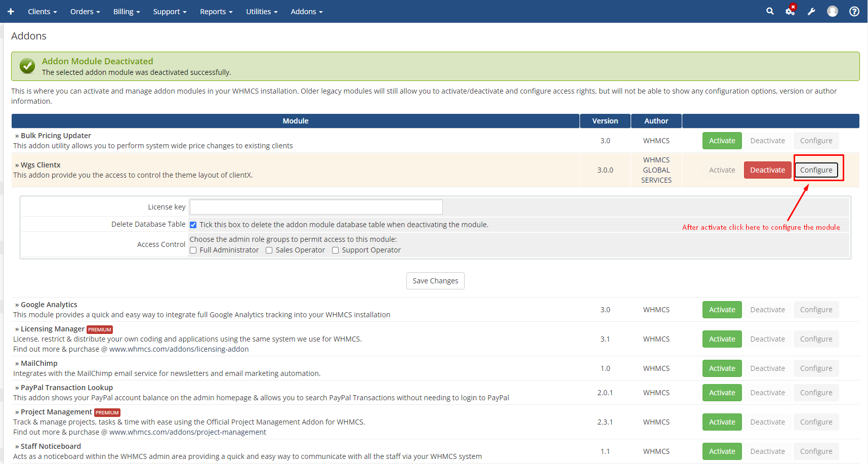Focus the License key input field
The width and height of the screenshot is (868, 464).
click(316, 207)
